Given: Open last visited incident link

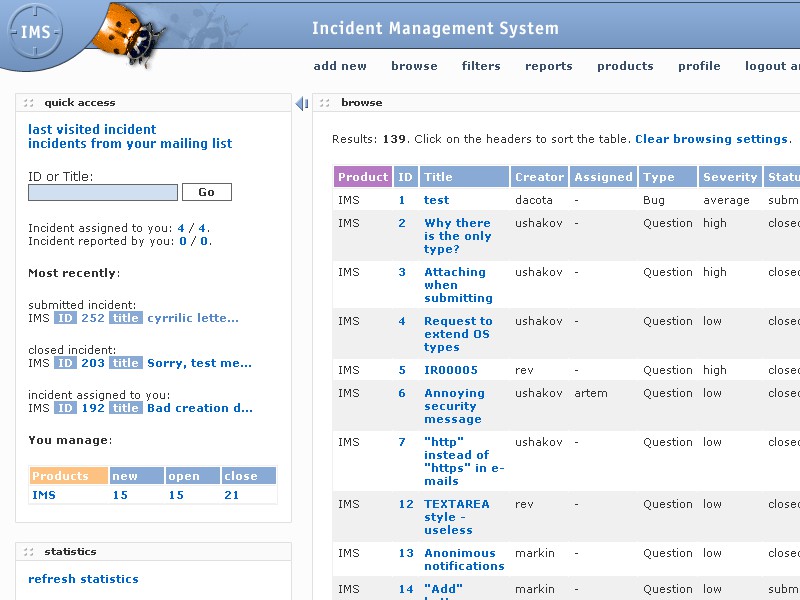Looking at the screenshot, I should point(92,129).
